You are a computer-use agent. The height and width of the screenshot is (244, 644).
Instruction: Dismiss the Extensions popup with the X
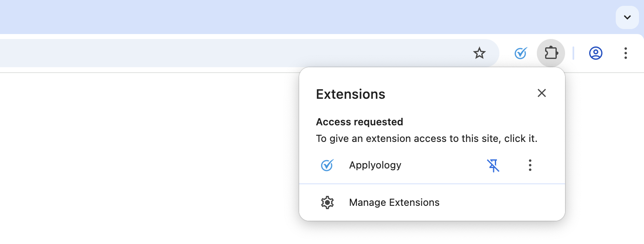[x=541, y=93]
